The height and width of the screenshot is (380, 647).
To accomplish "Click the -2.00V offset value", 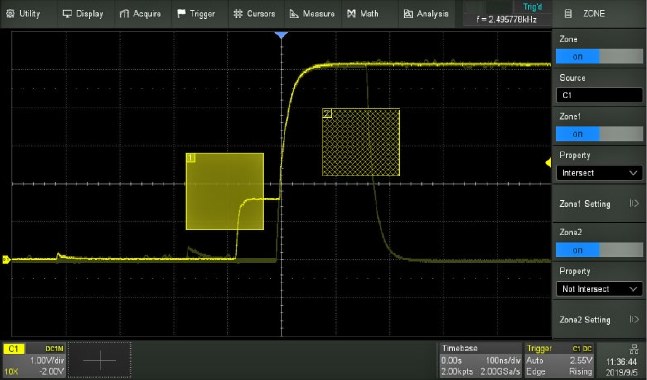I will click(x=52, y=371).
